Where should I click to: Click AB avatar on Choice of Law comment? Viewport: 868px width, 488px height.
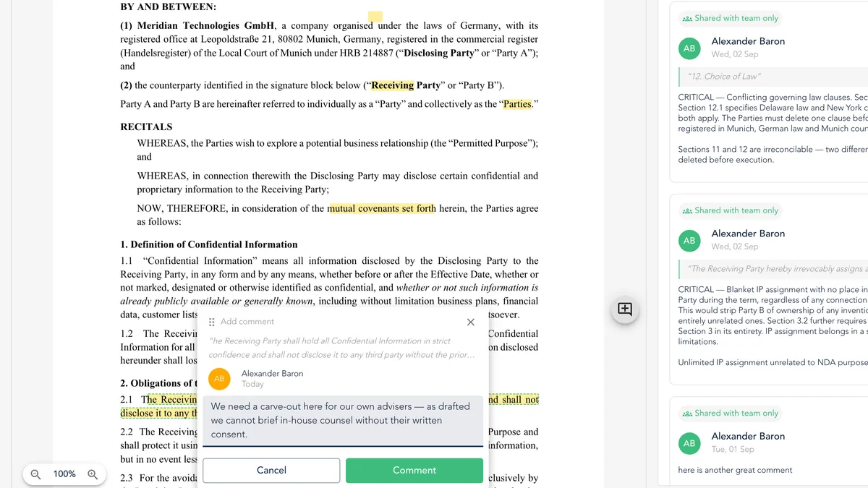[689, 48]
